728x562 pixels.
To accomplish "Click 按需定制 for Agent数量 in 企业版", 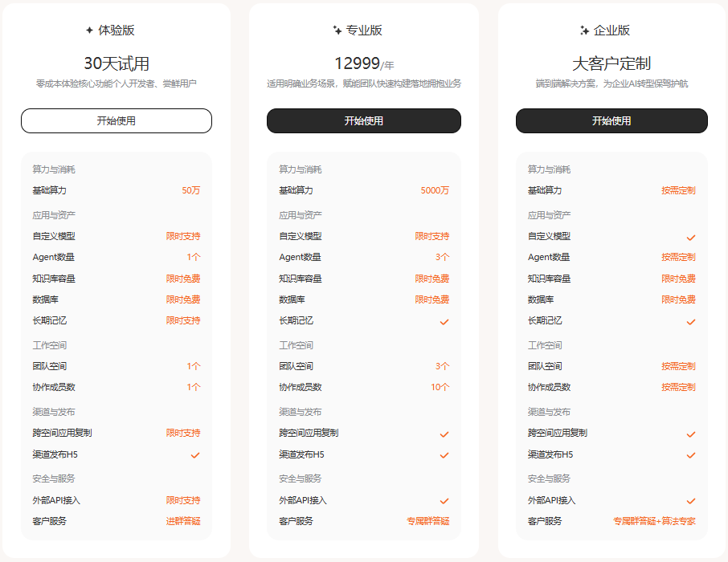I will [x=678, y=257].
